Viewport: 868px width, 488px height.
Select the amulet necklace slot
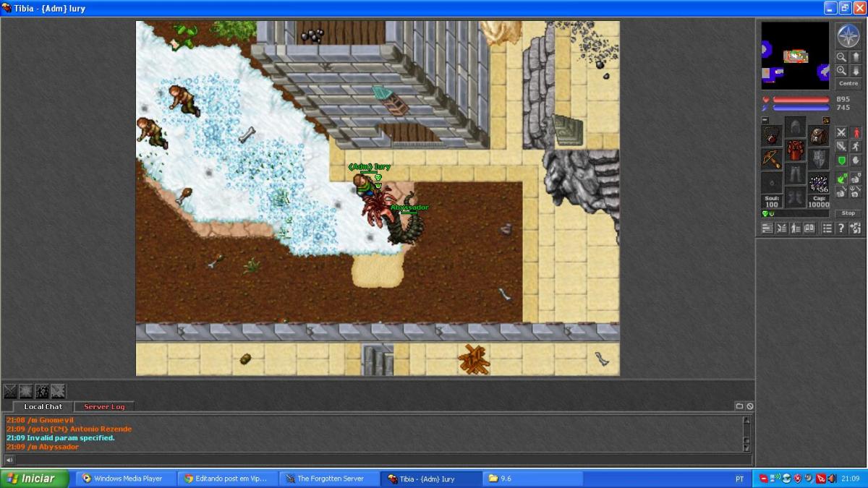[x=772, y=136]
